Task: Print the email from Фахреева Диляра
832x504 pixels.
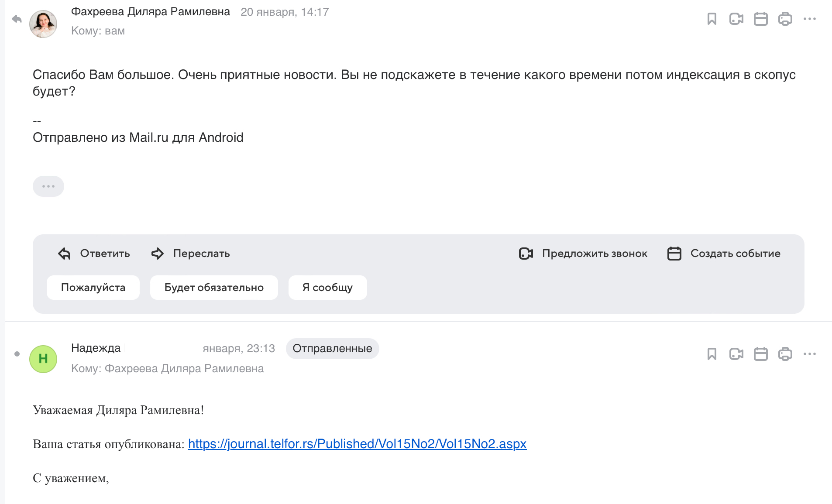Action: click(785, 19)
